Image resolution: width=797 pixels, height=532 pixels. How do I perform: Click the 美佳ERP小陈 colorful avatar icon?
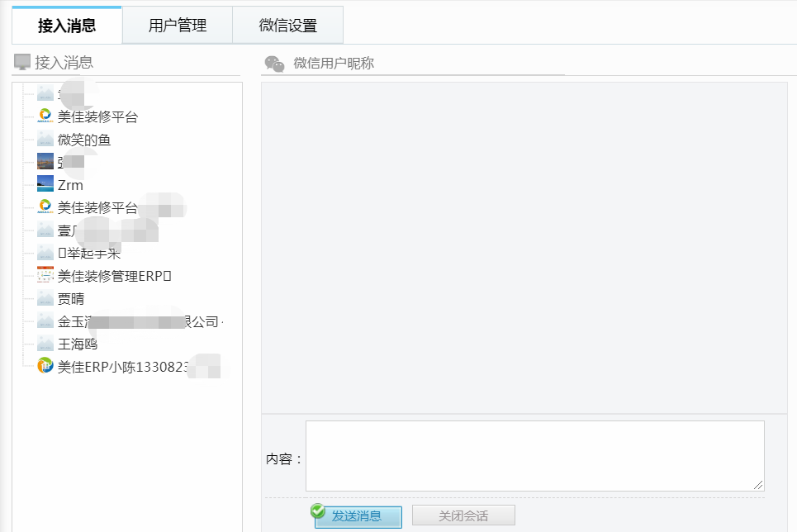45,366
